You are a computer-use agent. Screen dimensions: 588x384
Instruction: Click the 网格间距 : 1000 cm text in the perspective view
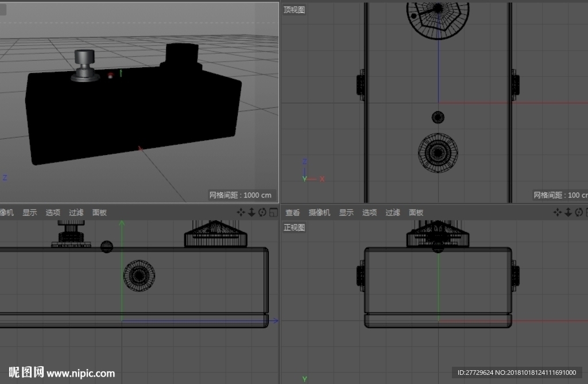(x=241, y=195)
